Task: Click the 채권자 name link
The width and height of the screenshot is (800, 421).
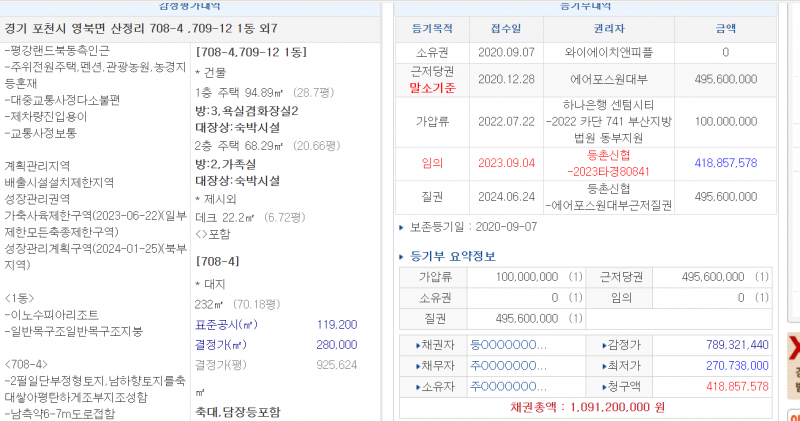Action: [508, 345]
